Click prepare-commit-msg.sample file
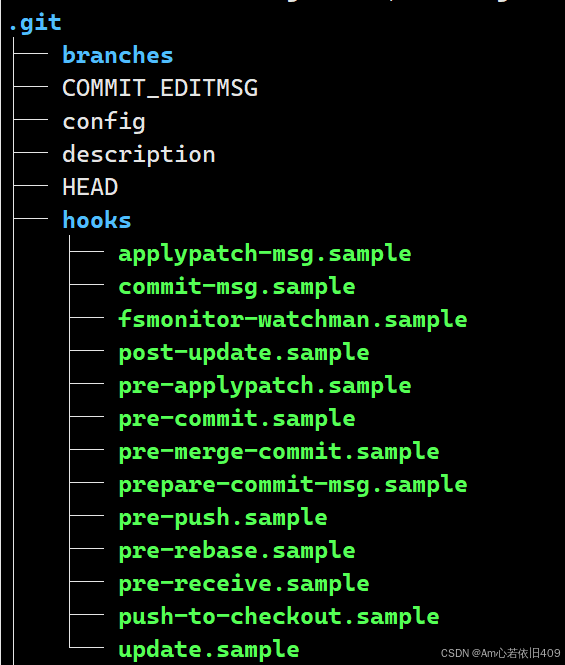The image size is (565, 665). (293, 485)
